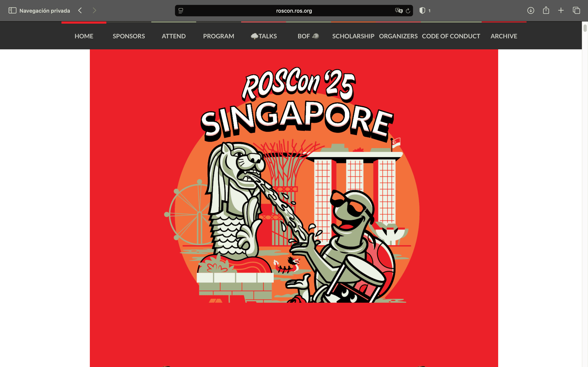The width and height of the screenshot is (588, 367).
Task: Open the PROGRAM nav item
Action: 219,36
